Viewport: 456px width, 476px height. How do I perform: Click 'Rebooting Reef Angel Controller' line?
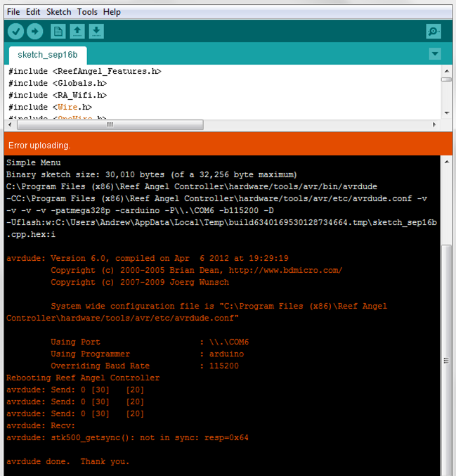pos(83,378)
